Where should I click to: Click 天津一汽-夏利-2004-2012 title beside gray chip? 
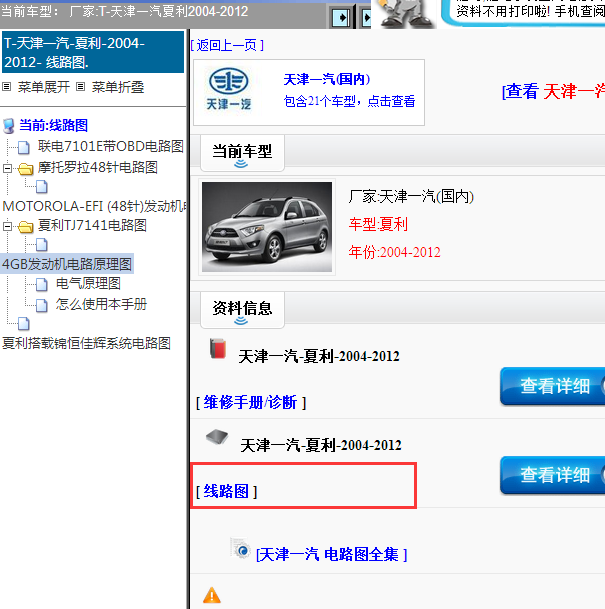coord(321,445)
